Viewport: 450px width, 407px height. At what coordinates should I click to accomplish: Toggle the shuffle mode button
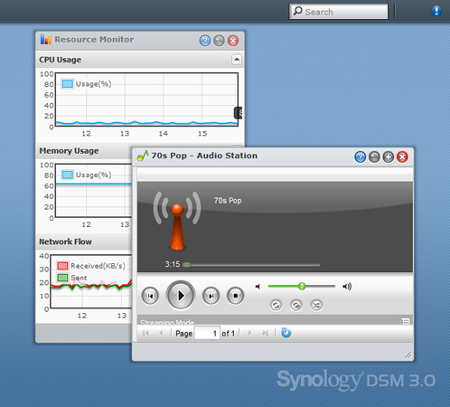[x=316, y=305]
